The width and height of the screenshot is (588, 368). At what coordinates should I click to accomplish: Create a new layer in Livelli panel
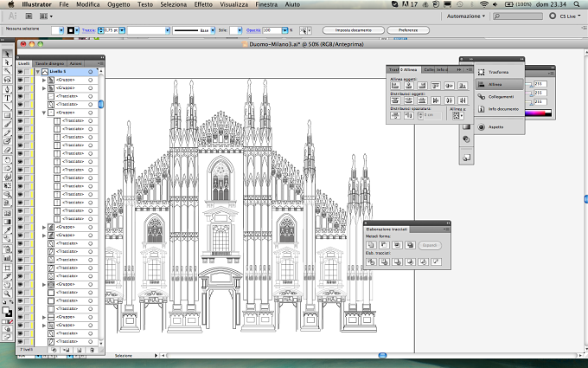coord(80,350)
